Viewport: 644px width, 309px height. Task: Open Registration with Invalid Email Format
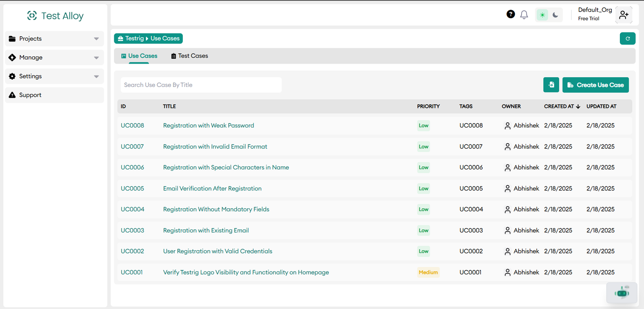[x=215, y=146]
